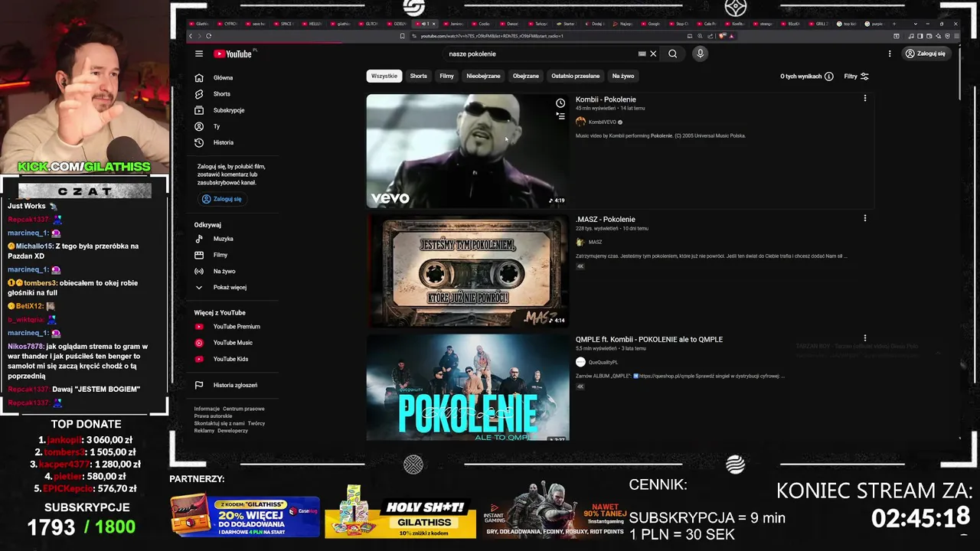Clear the search box with the X

653,54
